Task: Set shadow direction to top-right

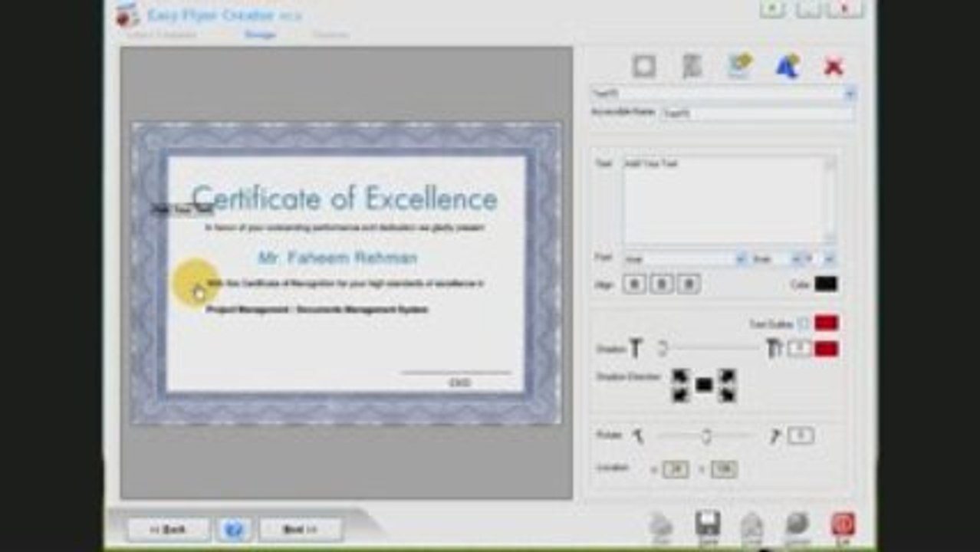Action: click(x=727, y=376)
